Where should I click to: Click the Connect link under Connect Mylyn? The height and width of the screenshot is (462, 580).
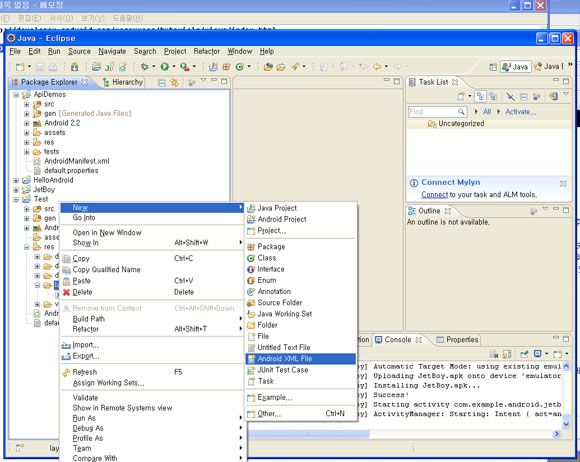(434, 194)
